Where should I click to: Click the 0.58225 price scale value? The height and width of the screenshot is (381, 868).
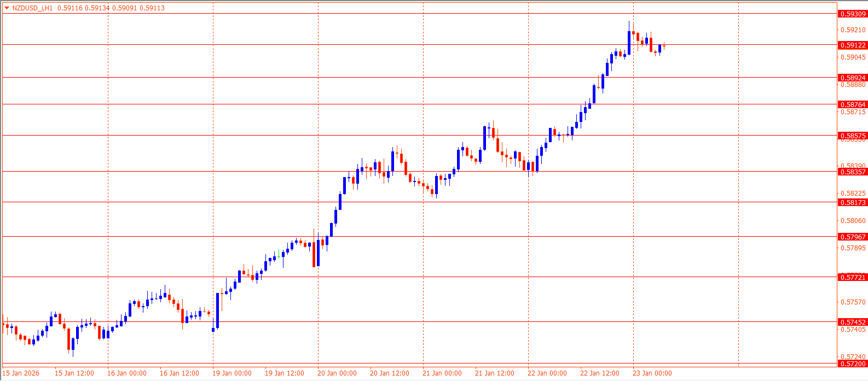pos(853,194)
